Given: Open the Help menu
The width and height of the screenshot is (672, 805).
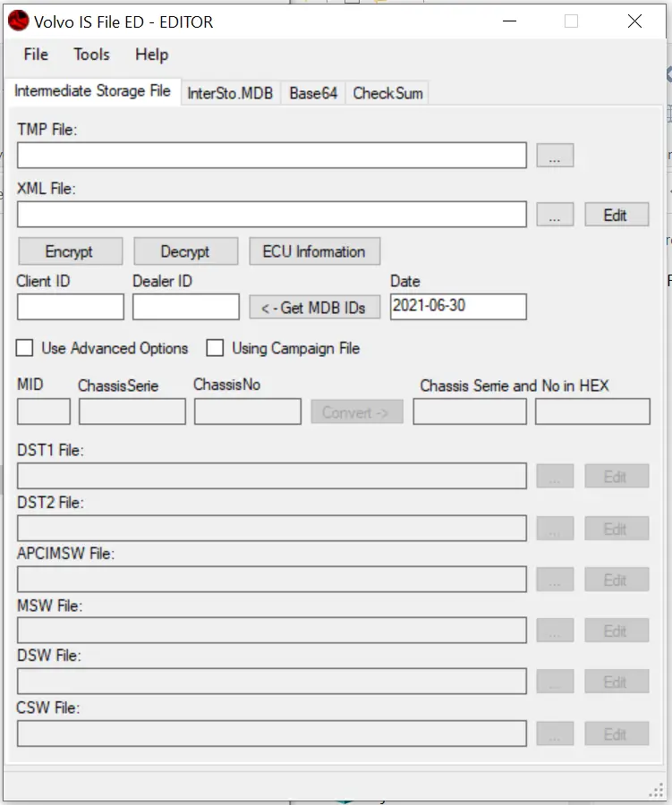Looking at the screenshot, I should 151,55.
